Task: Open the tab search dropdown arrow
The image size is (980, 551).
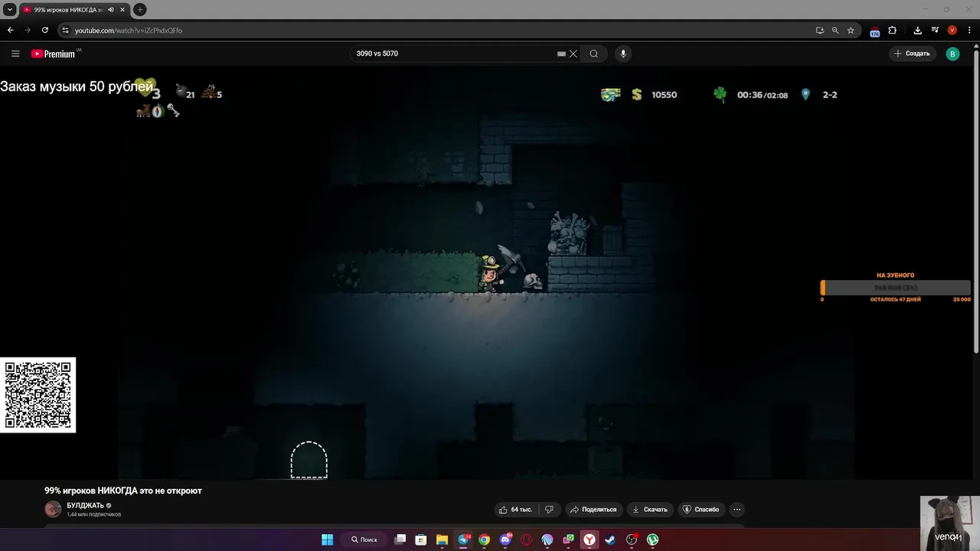Action: (10, 10)
